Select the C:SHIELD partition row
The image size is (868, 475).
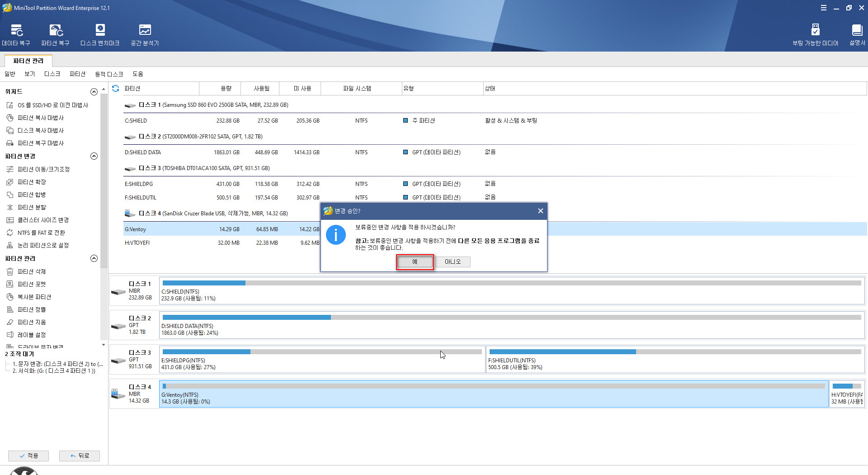[x=495, y=121]
